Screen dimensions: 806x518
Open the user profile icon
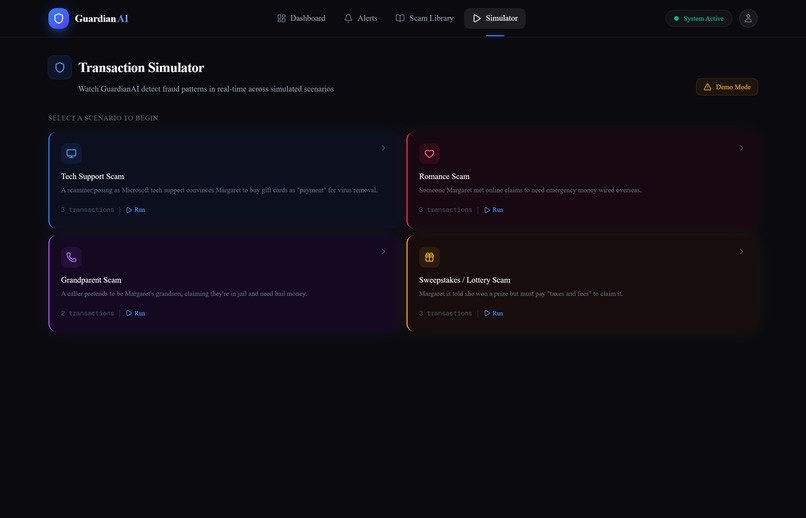point(748,18)
